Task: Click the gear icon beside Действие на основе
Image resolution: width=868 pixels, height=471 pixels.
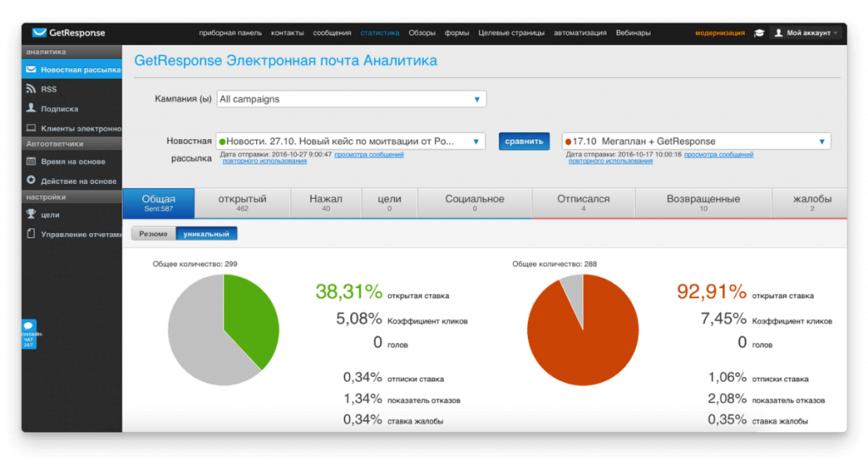Action: pyautogui.click(x=31, y=180)
